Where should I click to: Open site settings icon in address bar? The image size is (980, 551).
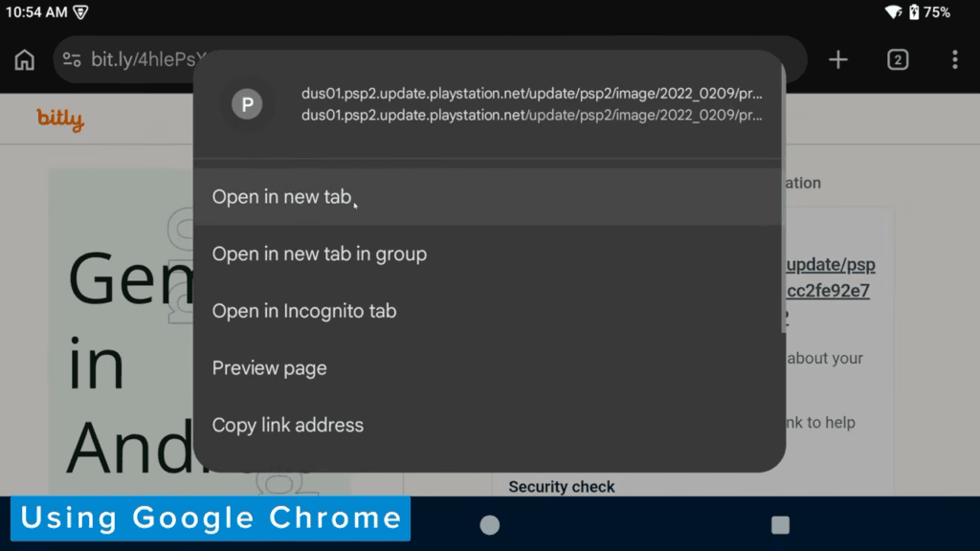tap(72, 60)
